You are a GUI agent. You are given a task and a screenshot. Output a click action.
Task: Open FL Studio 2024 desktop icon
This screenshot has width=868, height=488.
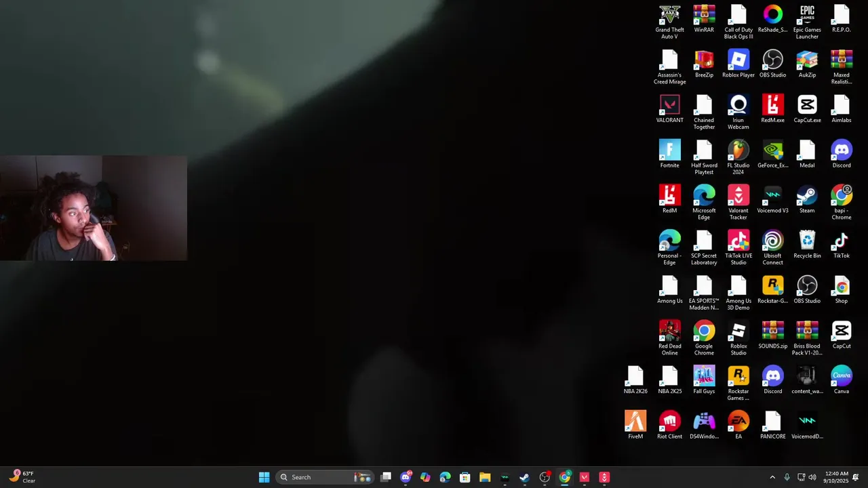[x=738, y=157]
